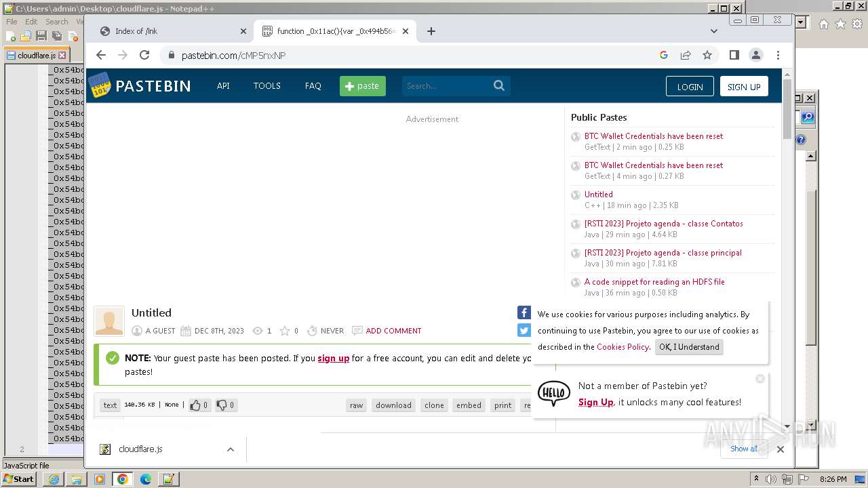Open Microsoft Edge from taskbar
The width and height of the screenshot is (868, 488).
[146, 479]
